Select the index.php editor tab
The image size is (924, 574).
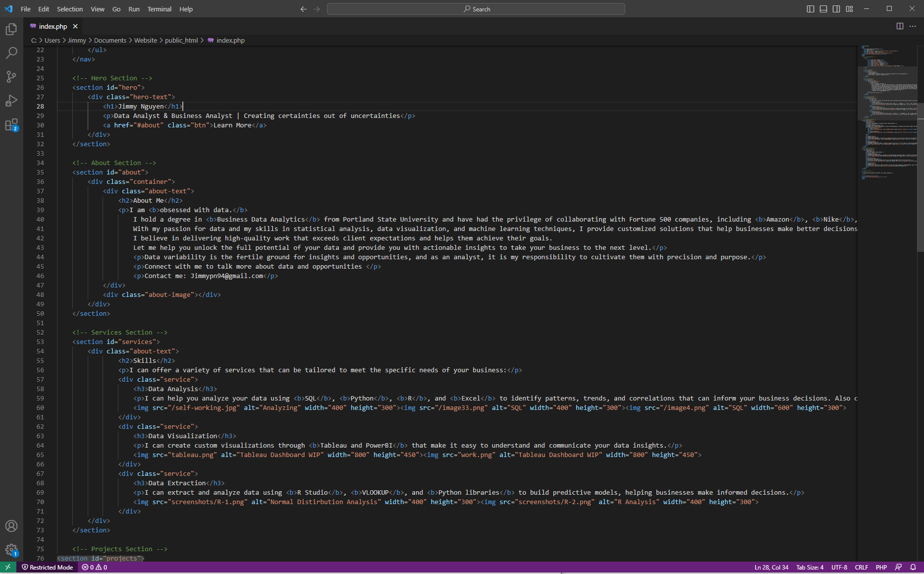53,26
